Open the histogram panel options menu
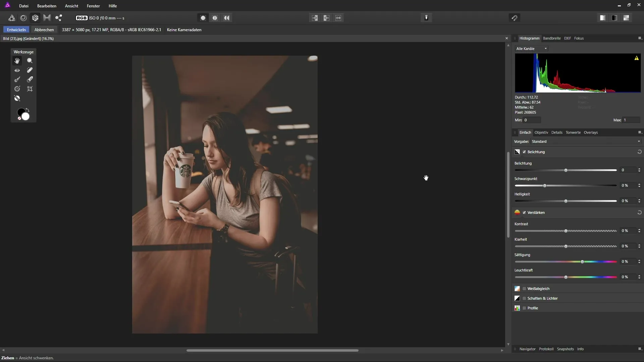644x362 pixels. click(x=640, y=38)
